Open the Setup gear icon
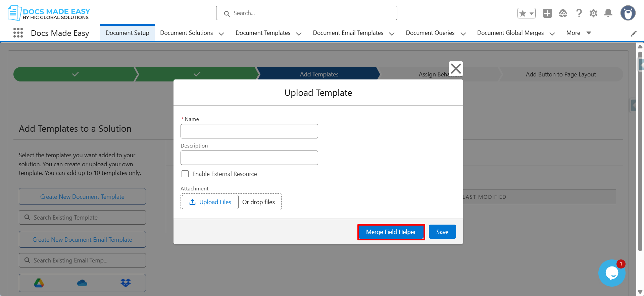Image resolution: width=644 pixels, height=296 pixels. click(x=593, y=13)
